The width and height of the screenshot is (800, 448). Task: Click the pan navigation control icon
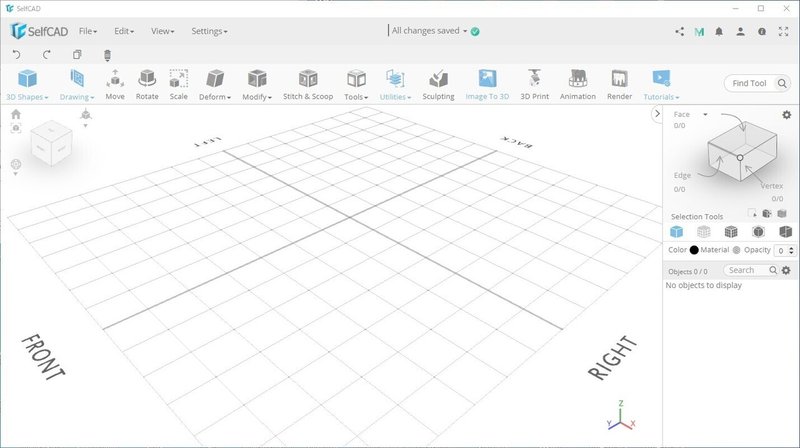click(x=16, y=164)
